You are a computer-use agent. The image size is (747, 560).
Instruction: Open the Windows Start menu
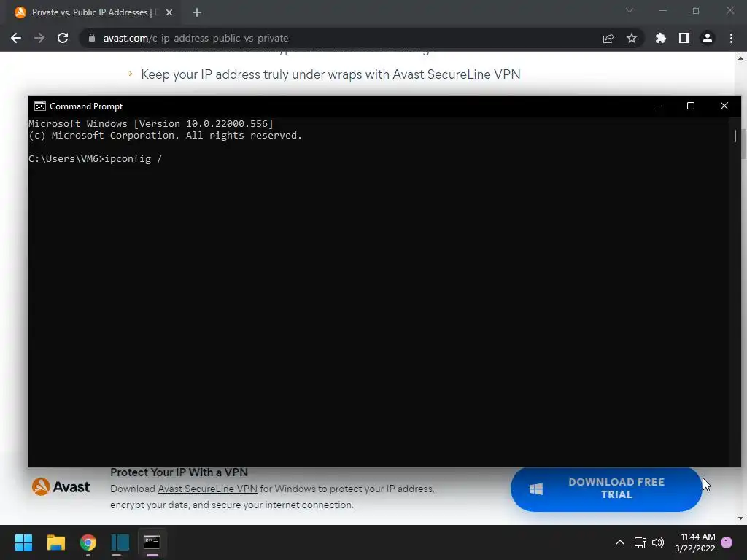[x=23, y=542]
